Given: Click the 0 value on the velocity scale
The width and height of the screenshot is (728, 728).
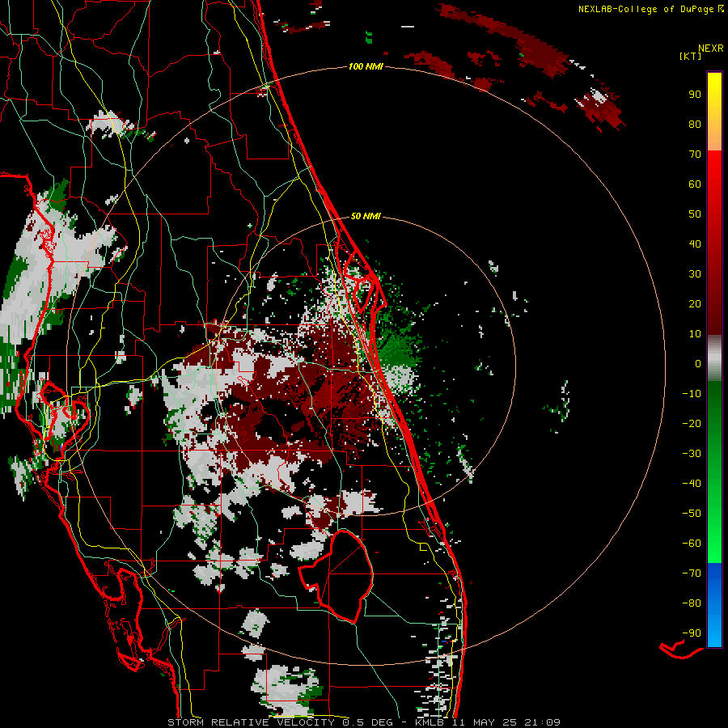Looking at the screenshot, I should click(x=698, y=364).
